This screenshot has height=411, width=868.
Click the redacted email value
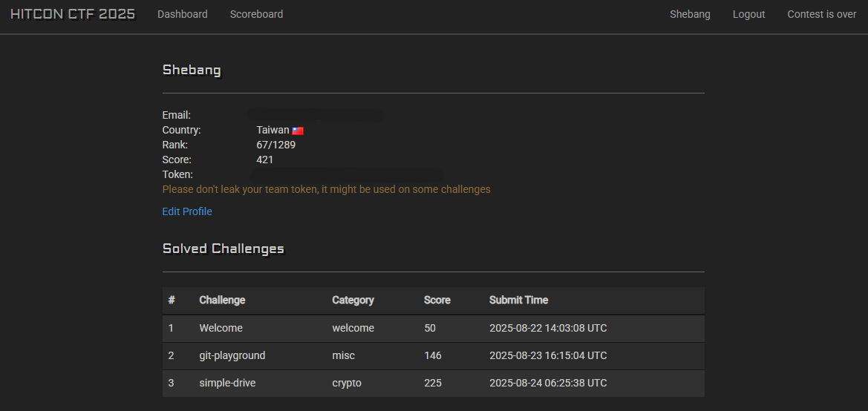click(x=316, y=115)
